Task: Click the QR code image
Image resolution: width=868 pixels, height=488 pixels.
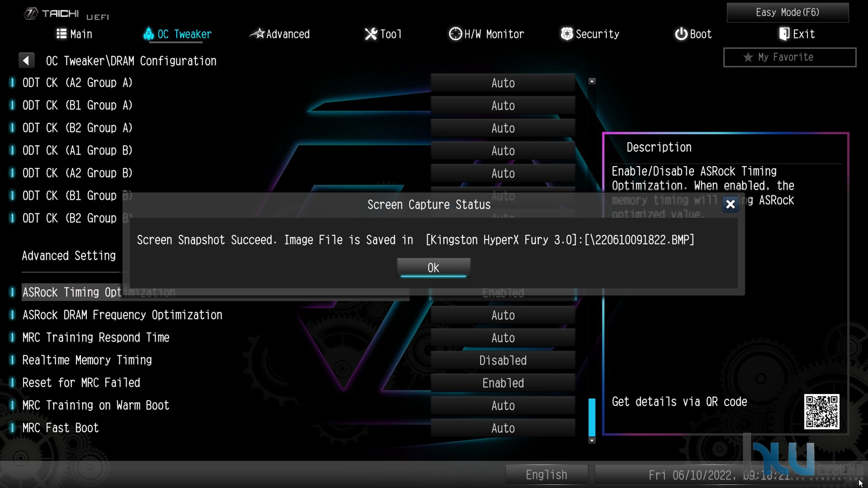Action: [822, 412]
